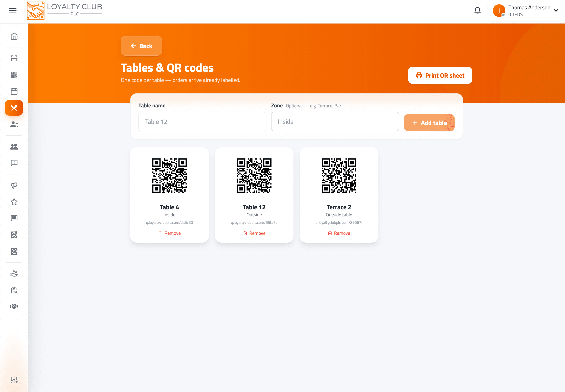Click the Loyalty Club PLC logo
565x392 pixels.
(64, 11)
